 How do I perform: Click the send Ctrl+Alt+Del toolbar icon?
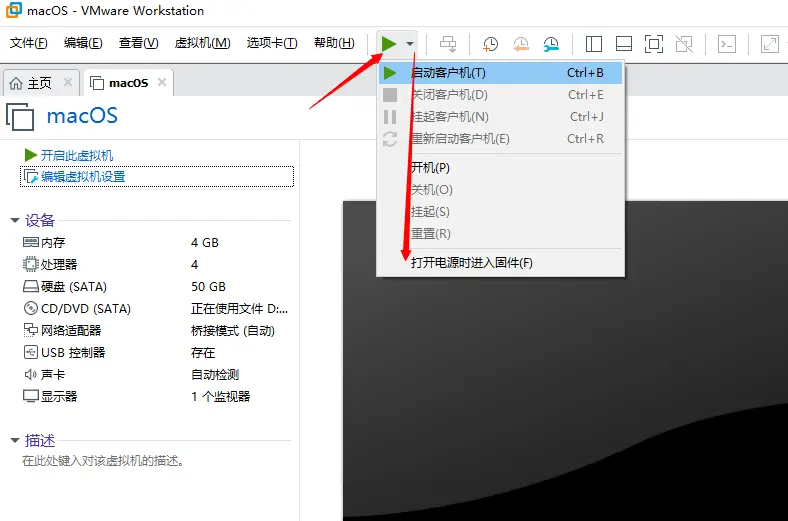coord(448,44)
